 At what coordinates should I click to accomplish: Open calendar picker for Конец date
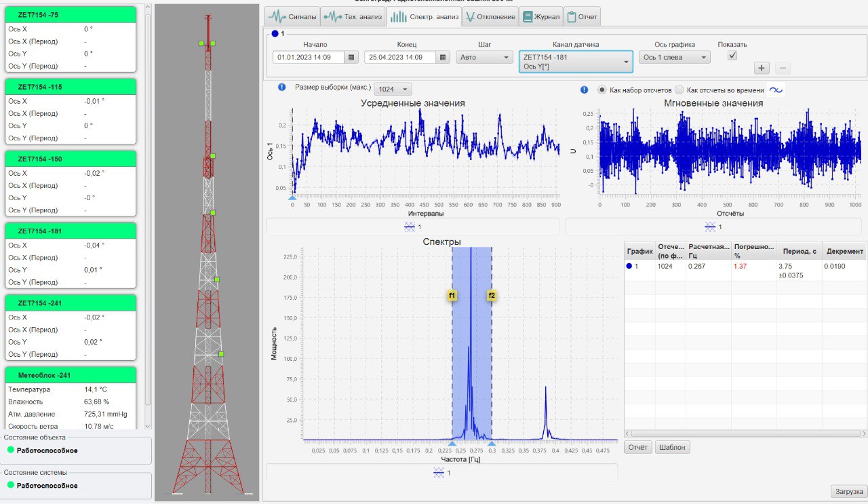442,58
